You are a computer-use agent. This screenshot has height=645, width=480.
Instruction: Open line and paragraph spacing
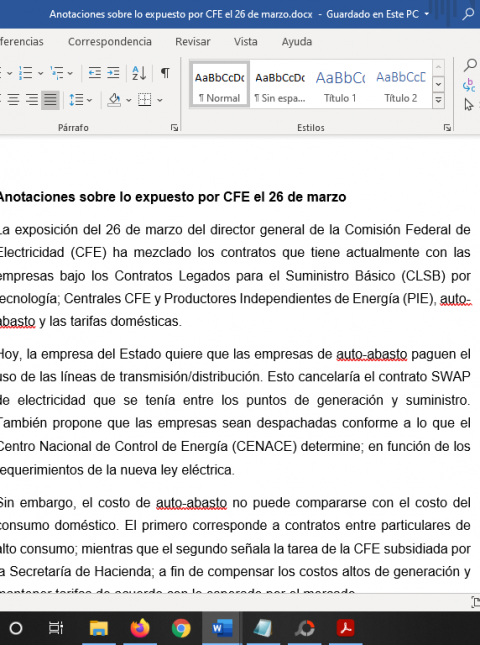coord(77,100)
